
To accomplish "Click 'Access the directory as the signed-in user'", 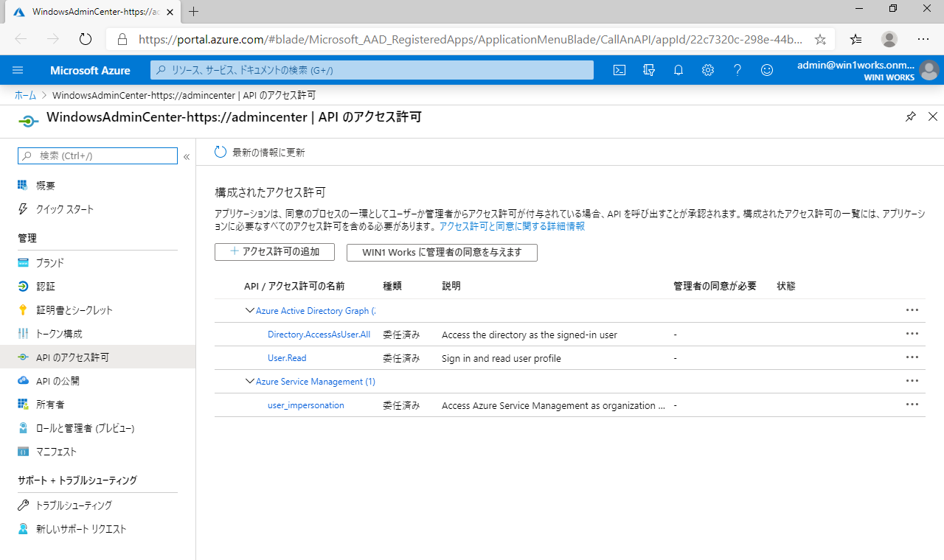I will 530,335.
